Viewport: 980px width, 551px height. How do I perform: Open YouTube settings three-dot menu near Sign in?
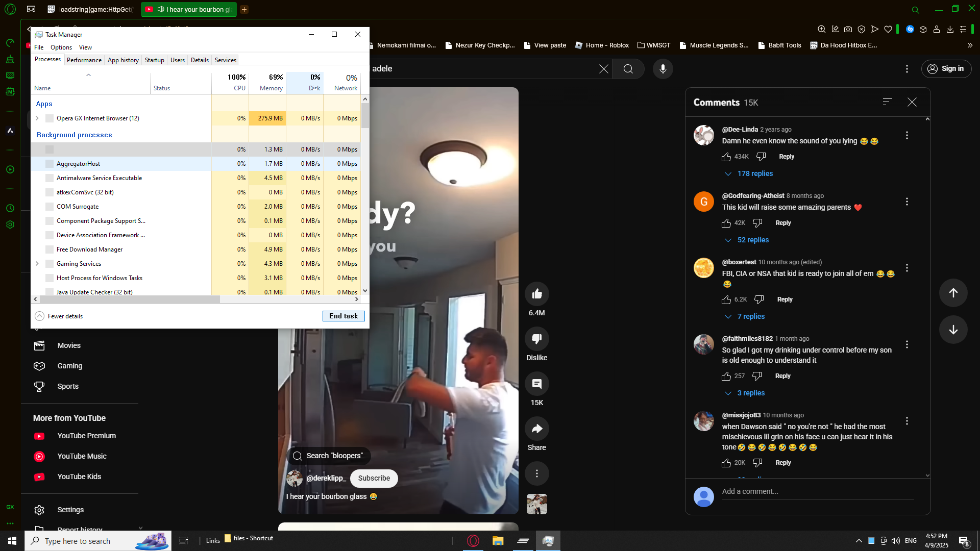point(907,69)
